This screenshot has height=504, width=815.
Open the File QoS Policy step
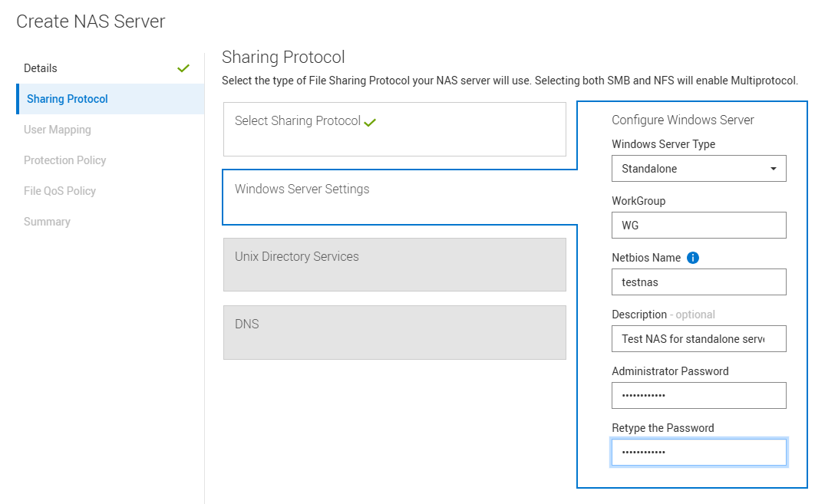click(58, 190)
